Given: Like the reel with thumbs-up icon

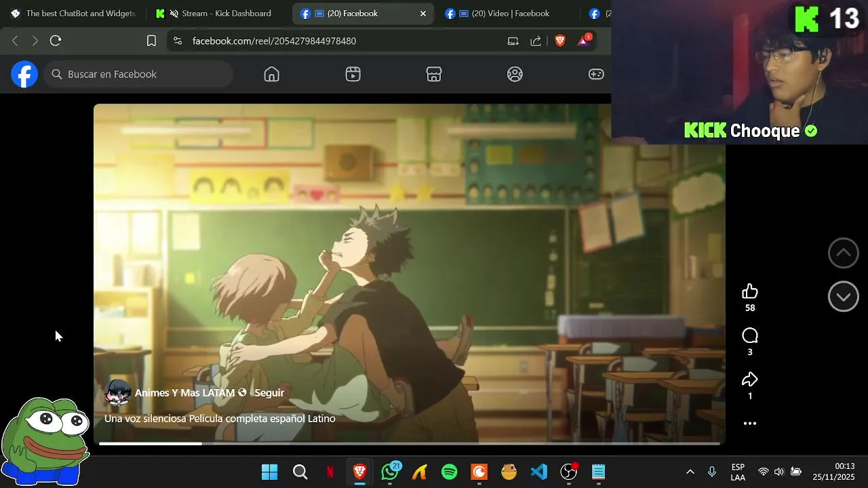Looking at the screenshot, I should pyautogui.click(x=749, y=291).
